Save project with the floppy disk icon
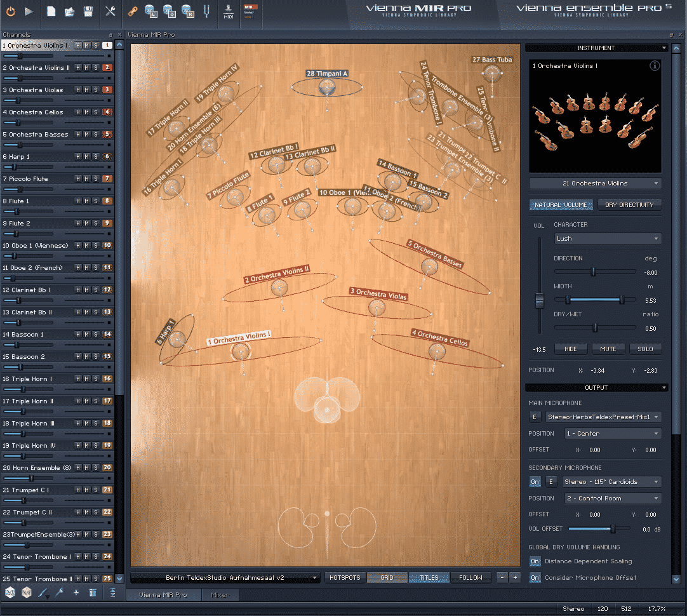 (x=88, y=11)
